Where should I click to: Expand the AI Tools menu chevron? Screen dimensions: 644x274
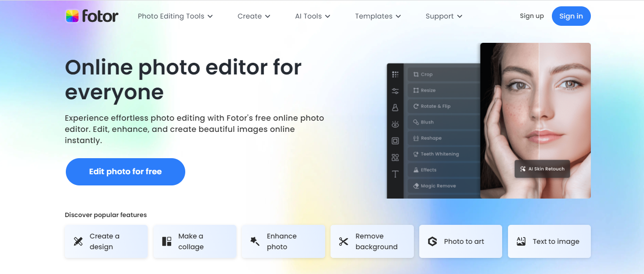point(328,16)
